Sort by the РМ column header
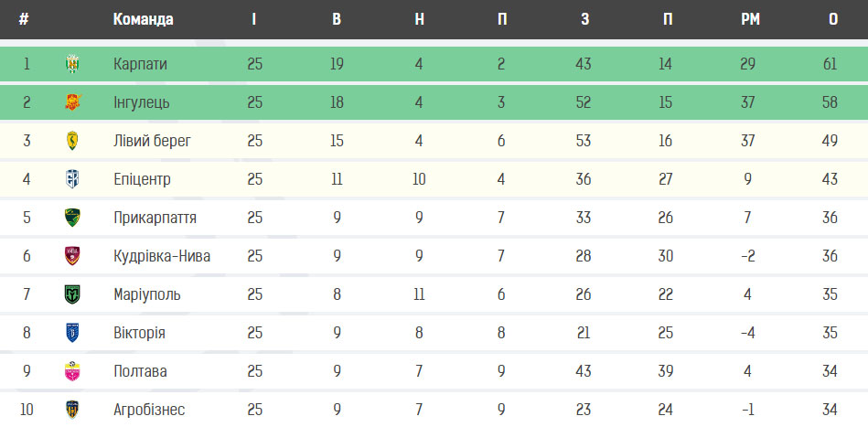 click(x=751, y=19)
